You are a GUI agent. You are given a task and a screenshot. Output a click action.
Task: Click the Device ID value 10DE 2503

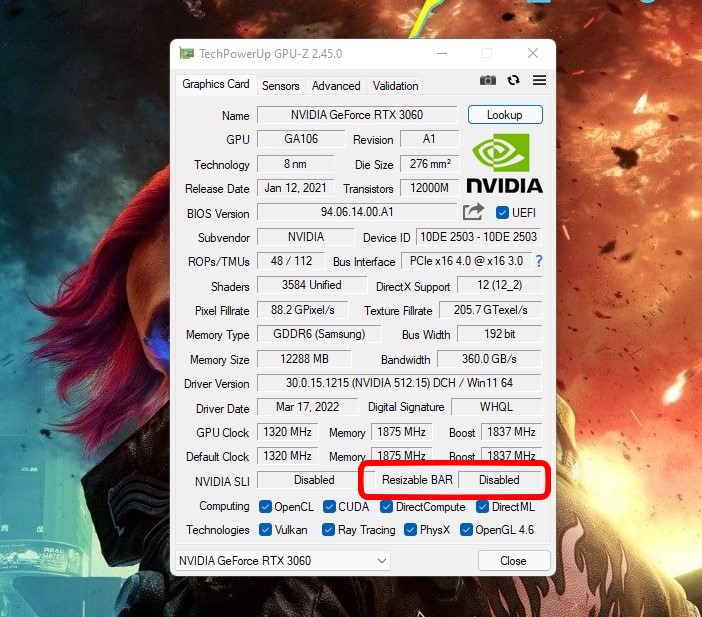[x=478, y=237]
